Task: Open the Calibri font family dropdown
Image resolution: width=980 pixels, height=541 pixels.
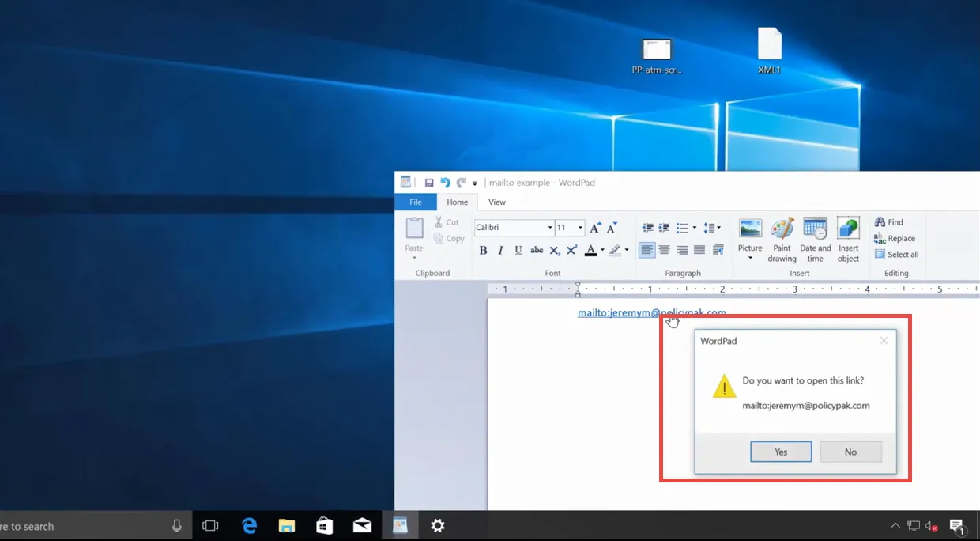Action: (550, 228)
